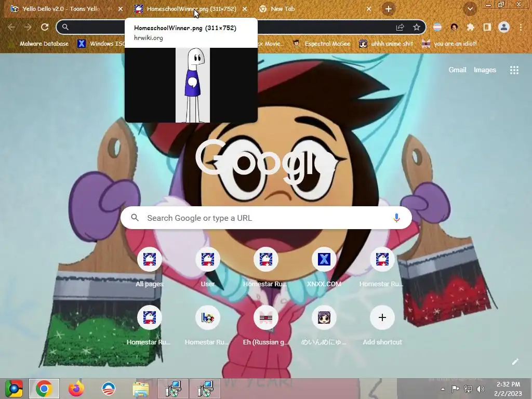Open the Malware Database bookmark
The image size is (532, 399).
click(x=39, y=44)
